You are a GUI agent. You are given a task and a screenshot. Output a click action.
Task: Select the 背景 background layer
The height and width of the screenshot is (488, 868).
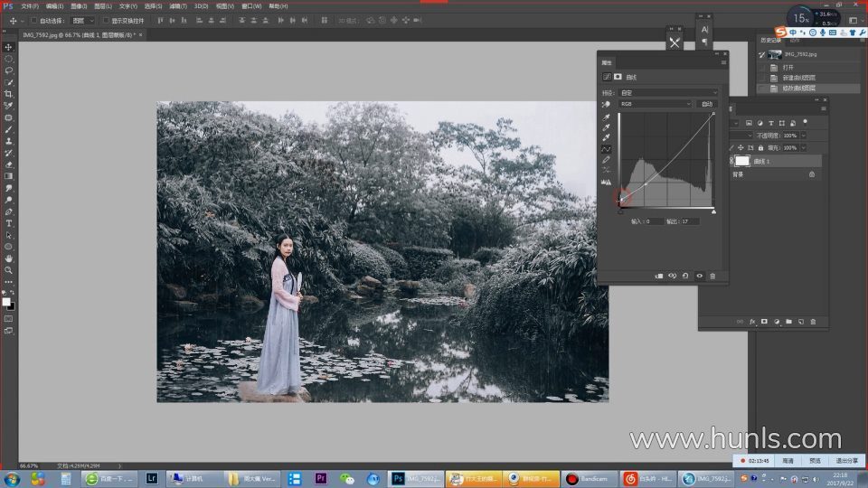click(775, 174)
